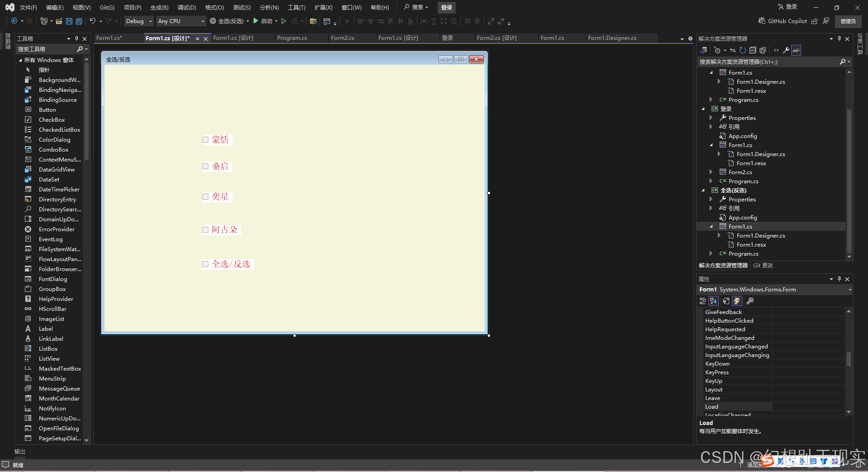Check the 蒙恬 checkbox on the form
This screenshot has height=472, width=868.
click(206, 139)
